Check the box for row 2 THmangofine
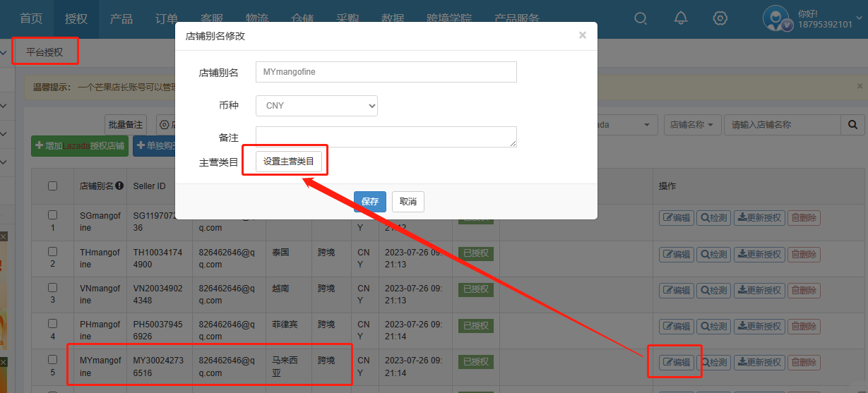Image resolution: width=868 pixels, height=393 pixels. pos(52,251)
